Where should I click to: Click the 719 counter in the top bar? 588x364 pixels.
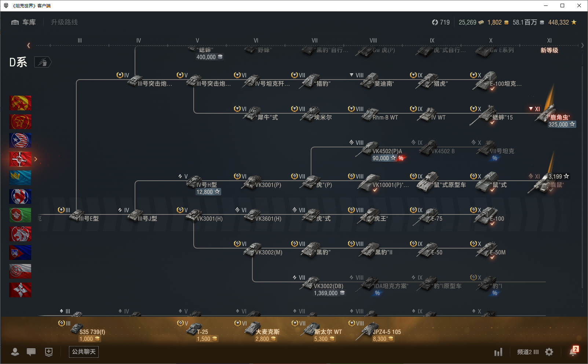(441, 22)
